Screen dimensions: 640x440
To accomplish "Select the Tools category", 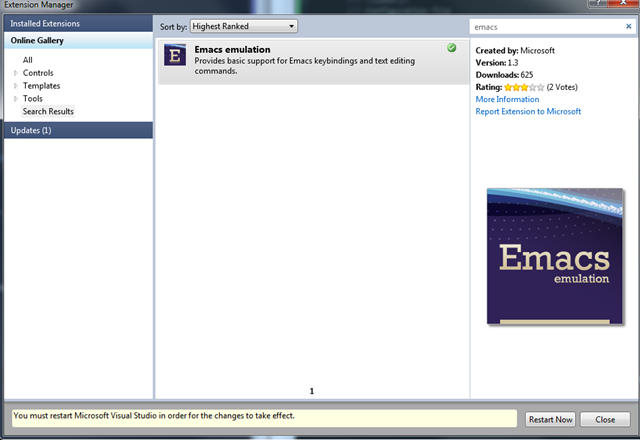I will tap(33, 99).
